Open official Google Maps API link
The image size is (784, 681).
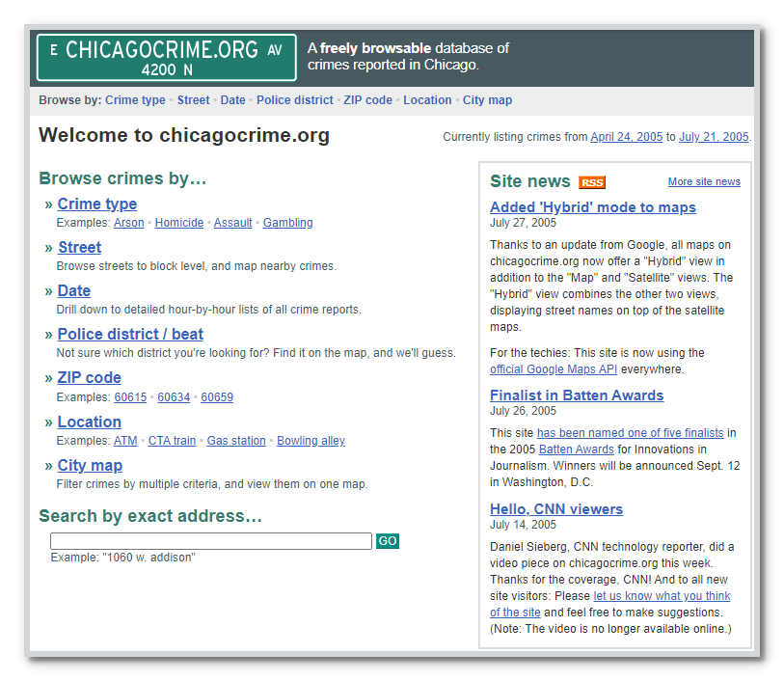coord(554,369)
